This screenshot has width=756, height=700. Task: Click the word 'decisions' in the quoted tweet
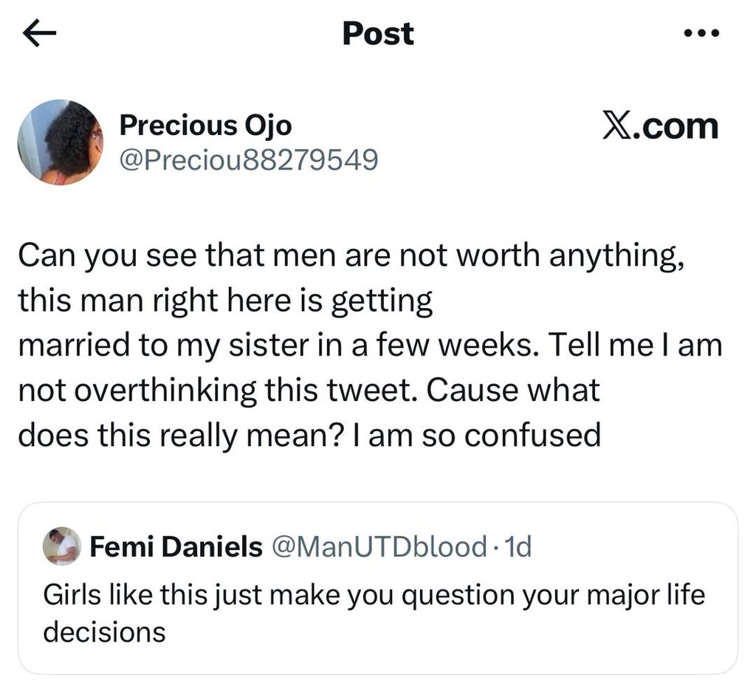pos(104,631)
